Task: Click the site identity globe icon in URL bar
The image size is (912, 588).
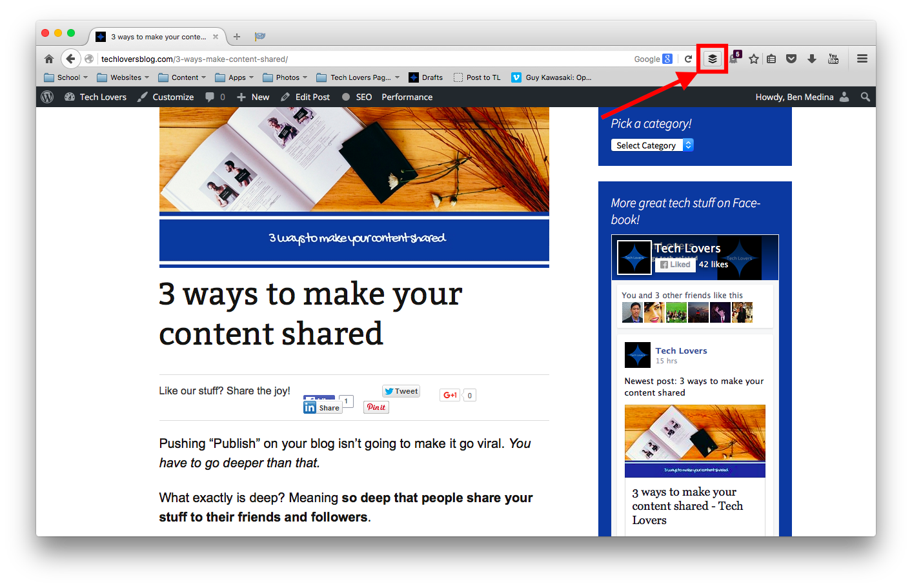Action: click(x=89, y=59)
